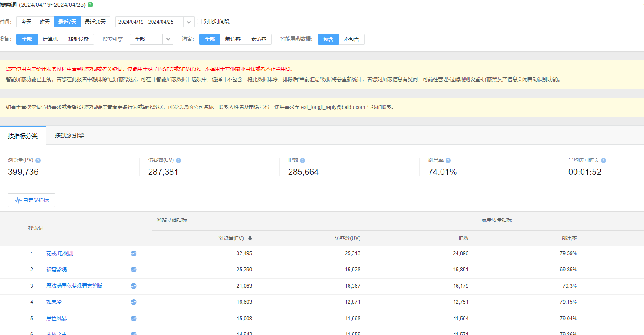Click help icon beside 平均访问时长
Image resolution: width=644 pixels, height=335 pixels.
603,161
